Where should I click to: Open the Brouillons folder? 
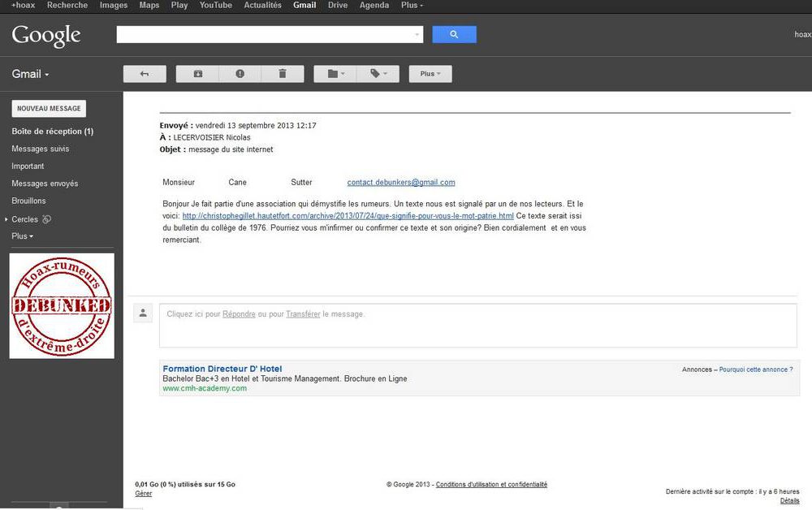tap(28, 201)
